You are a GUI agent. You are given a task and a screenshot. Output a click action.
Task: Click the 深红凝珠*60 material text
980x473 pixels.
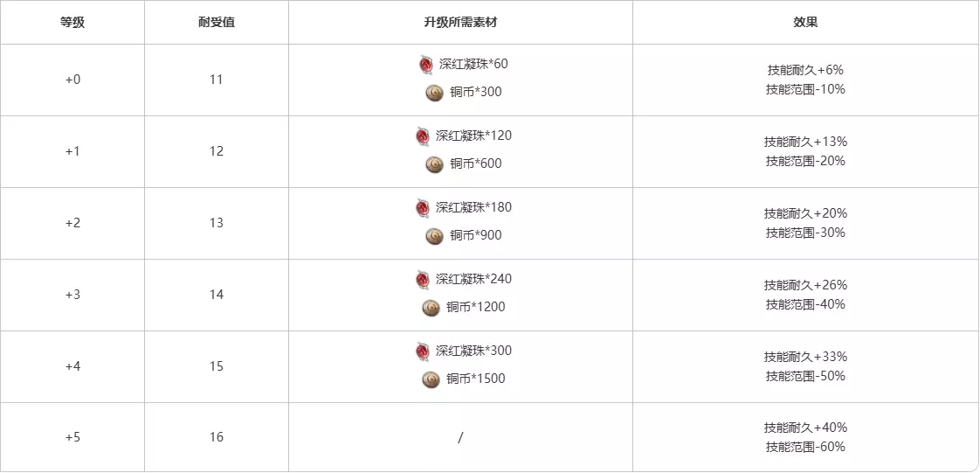[473, 65]
